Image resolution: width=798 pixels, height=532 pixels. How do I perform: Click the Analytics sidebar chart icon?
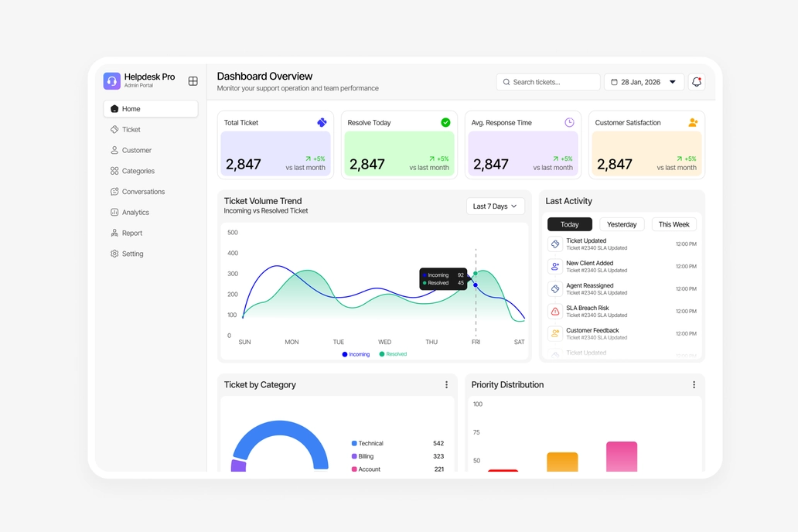pyautogui.click(x=114, y=213)
